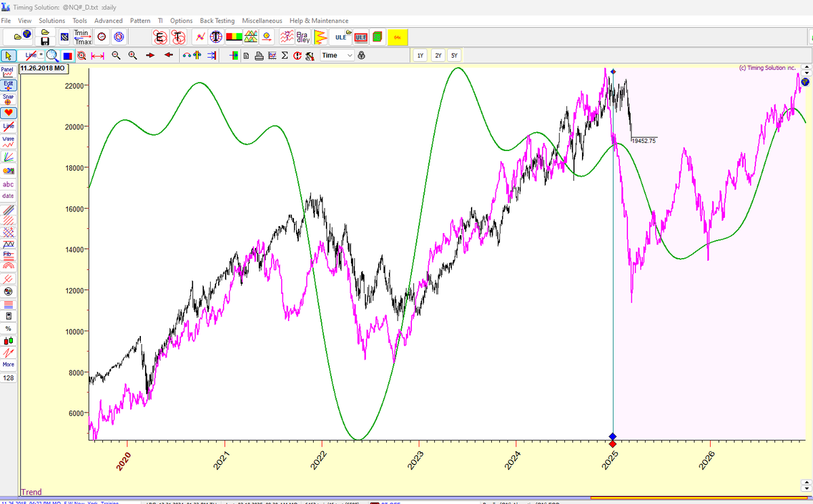Screen dimensions: 813x504
Task: Click the rainbow arcs tool in sidebar
Action: pos(8,266)
